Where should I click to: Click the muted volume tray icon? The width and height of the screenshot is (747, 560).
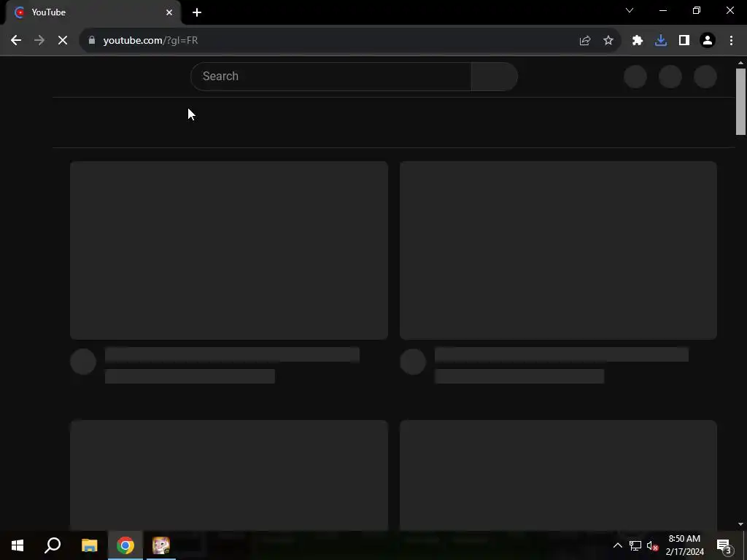click(652, 545)
